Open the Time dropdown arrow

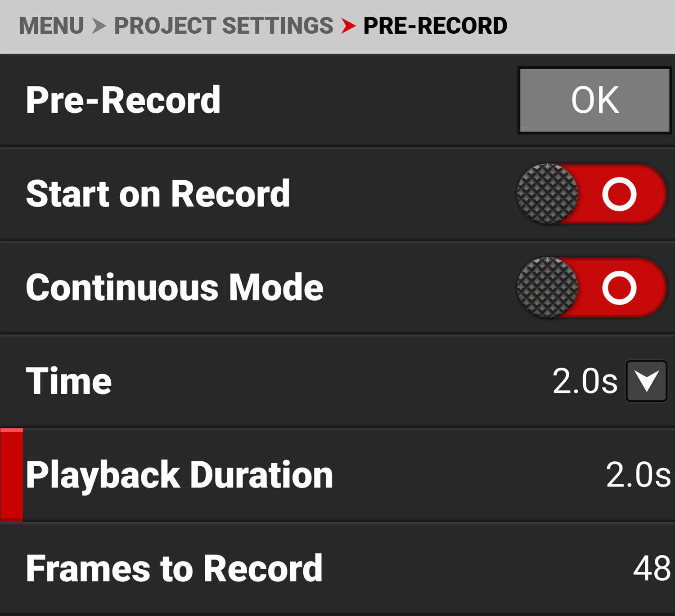pos(646,381)
